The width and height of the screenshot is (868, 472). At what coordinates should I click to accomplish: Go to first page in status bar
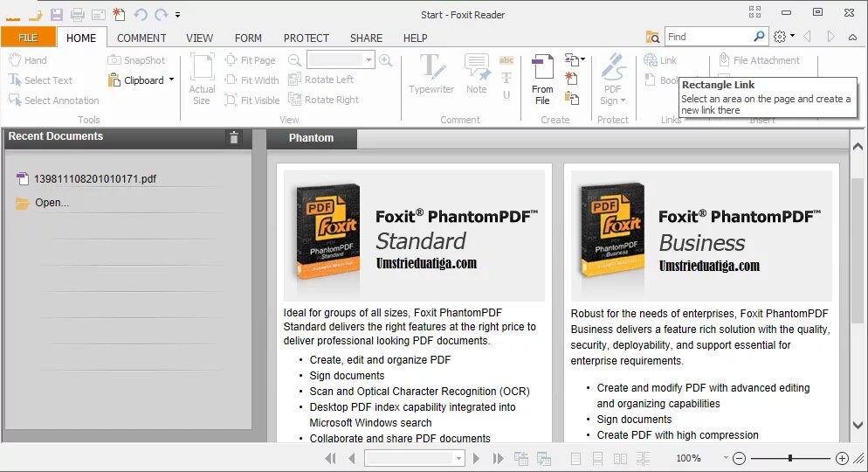click(330, 459)
